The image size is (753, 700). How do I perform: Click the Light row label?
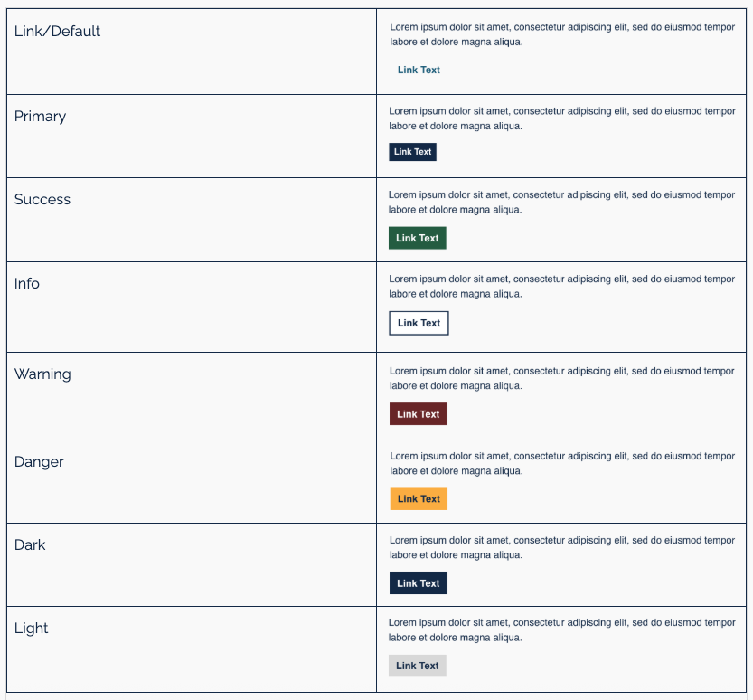click(32, 629)
